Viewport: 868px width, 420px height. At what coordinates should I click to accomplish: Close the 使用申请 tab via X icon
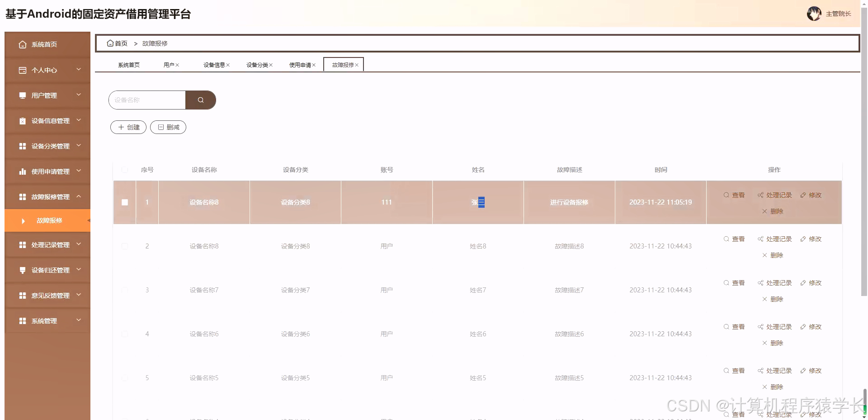click(x=314, y=65)
